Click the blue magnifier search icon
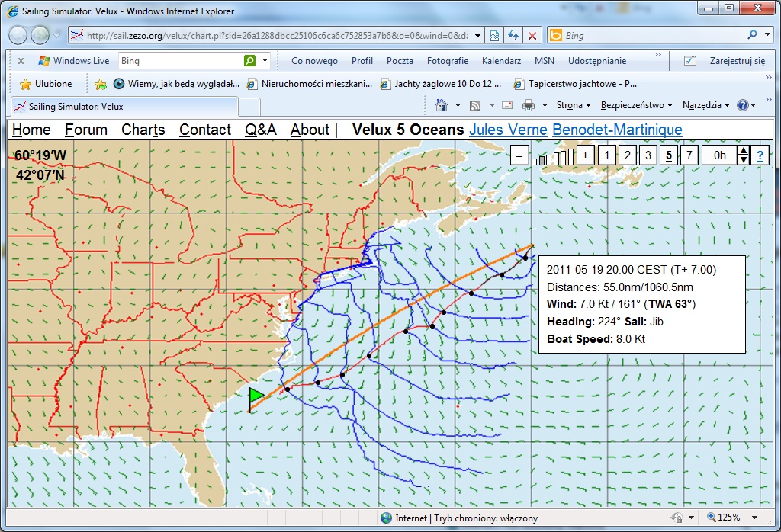This screenshot has height=532, width=781. coord(752,35)
